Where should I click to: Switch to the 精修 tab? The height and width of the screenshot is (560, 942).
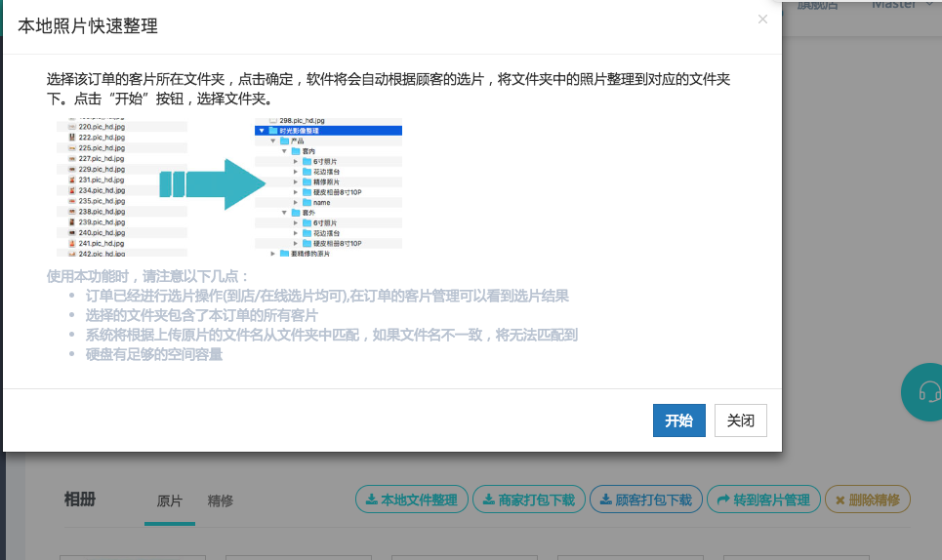click(x=220, y=500)
